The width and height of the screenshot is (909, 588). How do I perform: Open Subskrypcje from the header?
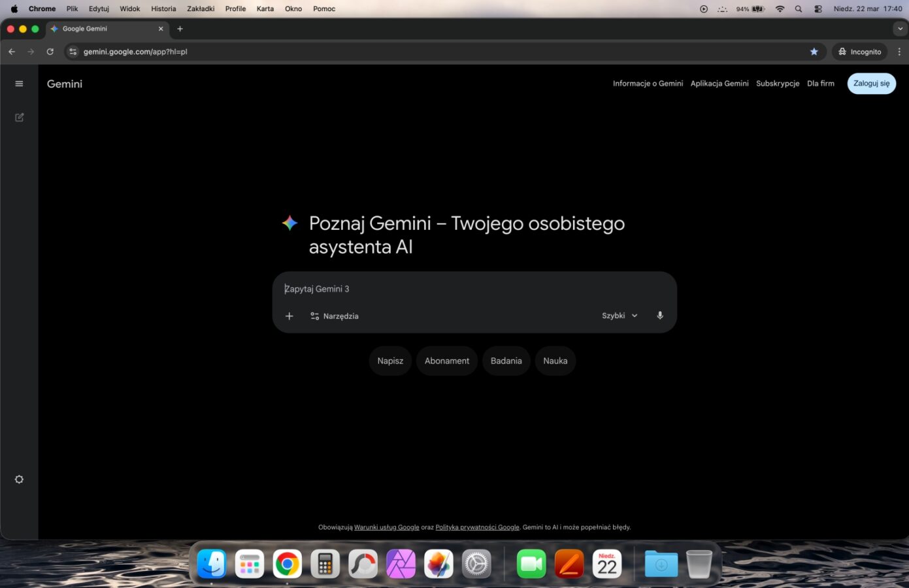click(x=778, y=83)
